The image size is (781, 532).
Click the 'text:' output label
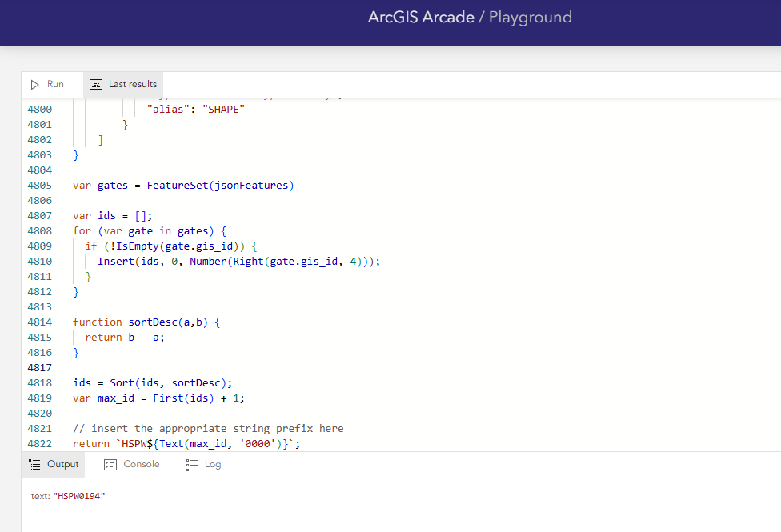[40, 496]
